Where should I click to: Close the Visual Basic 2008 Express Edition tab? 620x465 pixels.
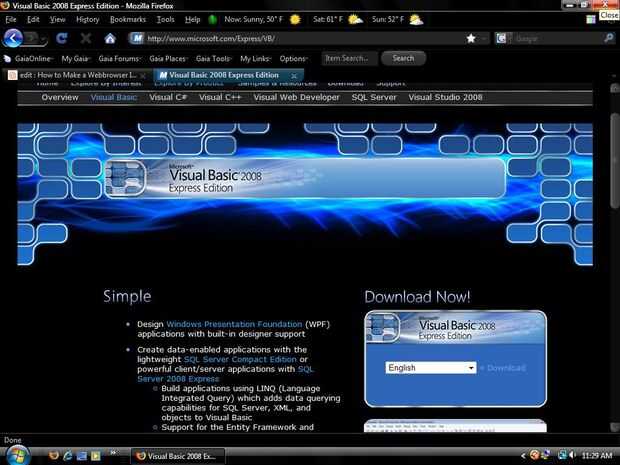tap(294, 76)
